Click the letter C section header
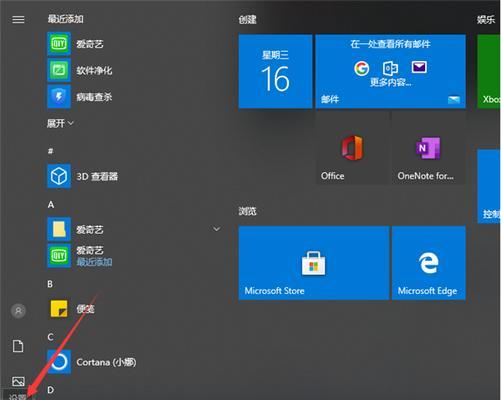This screenshot has width=501, height=400. [x=50, y=337]
